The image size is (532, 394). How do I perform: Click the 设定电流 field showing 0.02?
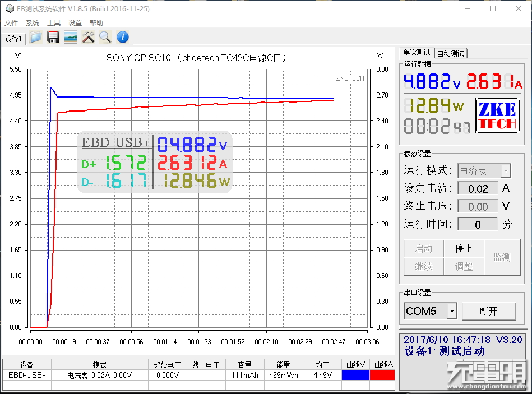coord(478,188)
